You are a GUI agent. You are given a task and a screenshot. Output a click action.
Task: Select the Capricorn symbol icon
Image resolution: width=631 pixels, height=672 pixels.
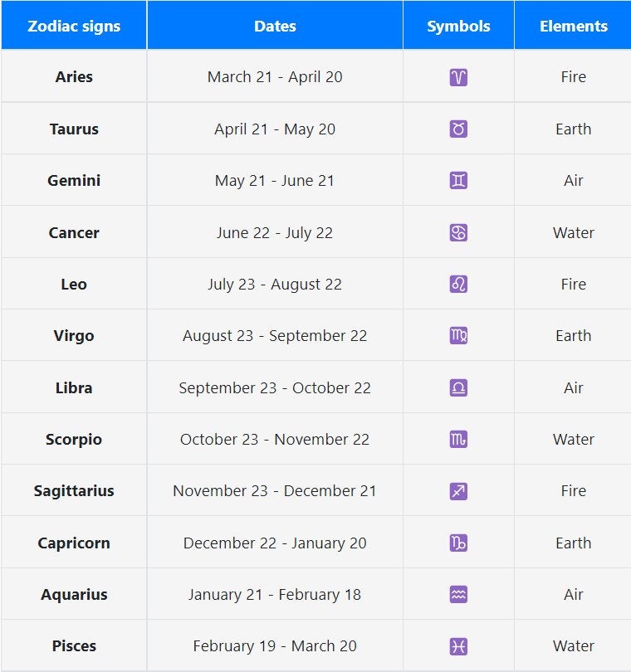[x=458, y=543]
